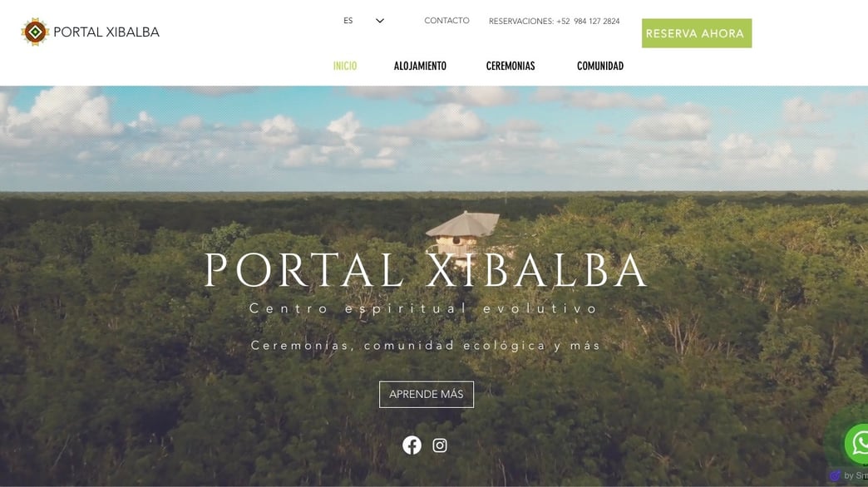The width and height of the screenshot is (868, 487).
Task: Go to the Inicio menu item
Action: click(345, 66)
